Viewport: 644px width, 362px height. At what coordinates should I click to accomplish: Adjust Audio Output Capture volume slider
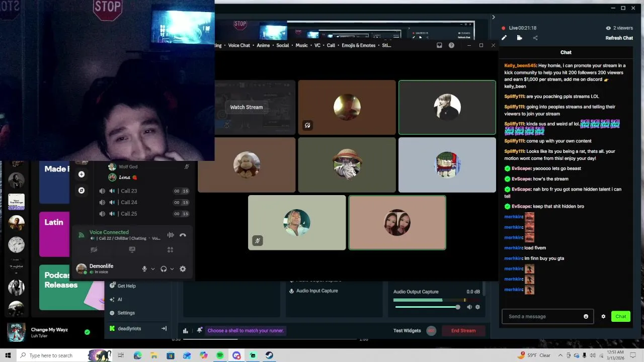coord(427,307)
